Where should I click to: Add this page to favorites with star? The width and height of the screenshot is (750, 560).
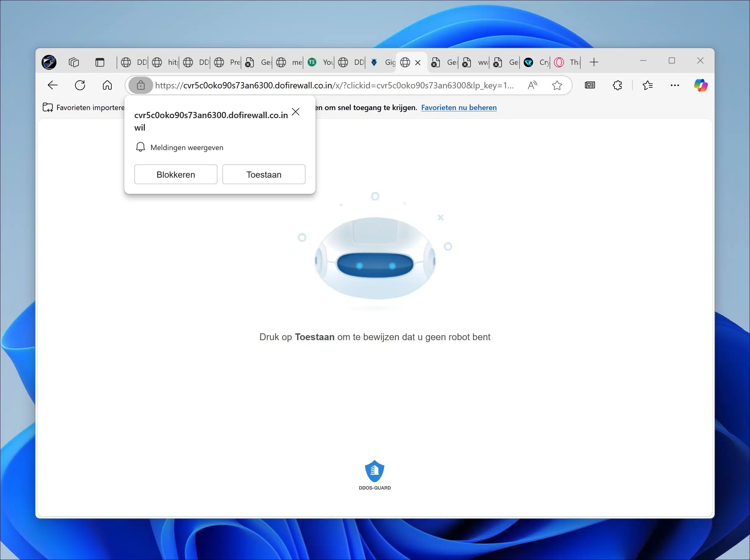pyautogui.click(x=557, y=85)
